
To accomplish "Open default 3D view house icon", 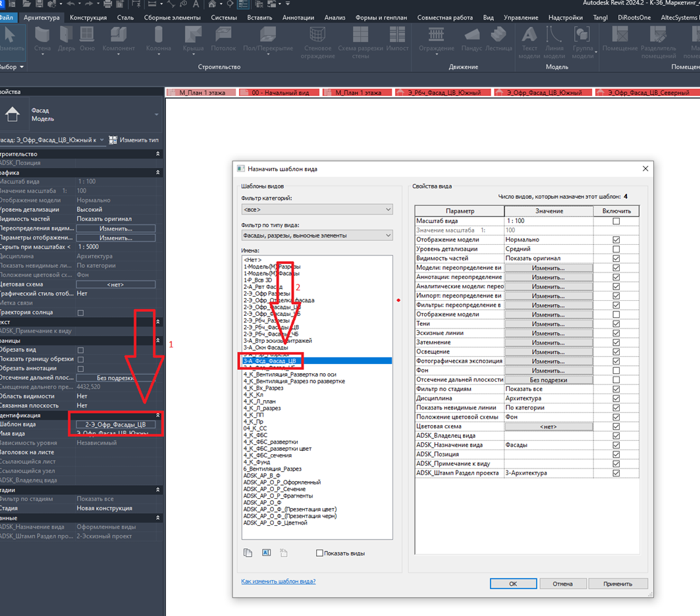I will [213, 4].
